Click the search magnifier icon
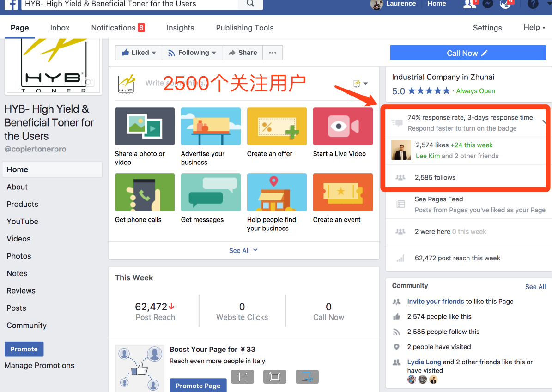The width and height of the screenshot is (552, 392). click(250, 4)
